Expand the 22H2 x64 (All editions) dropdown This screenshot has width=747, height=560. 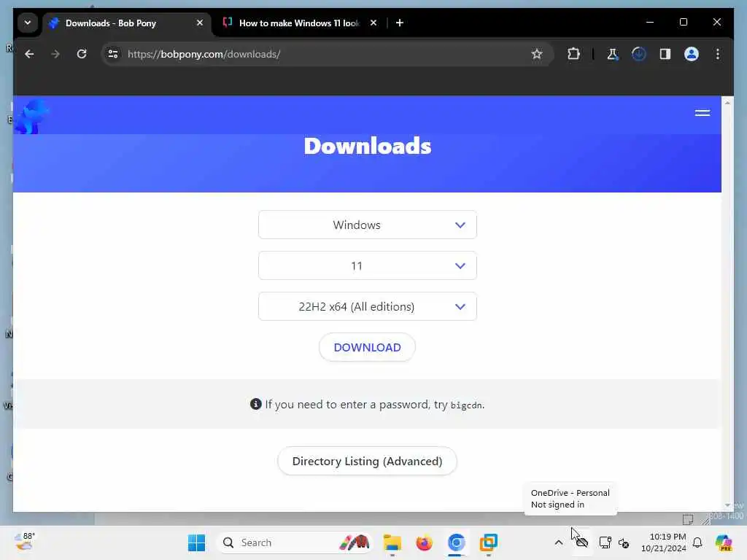368,307
